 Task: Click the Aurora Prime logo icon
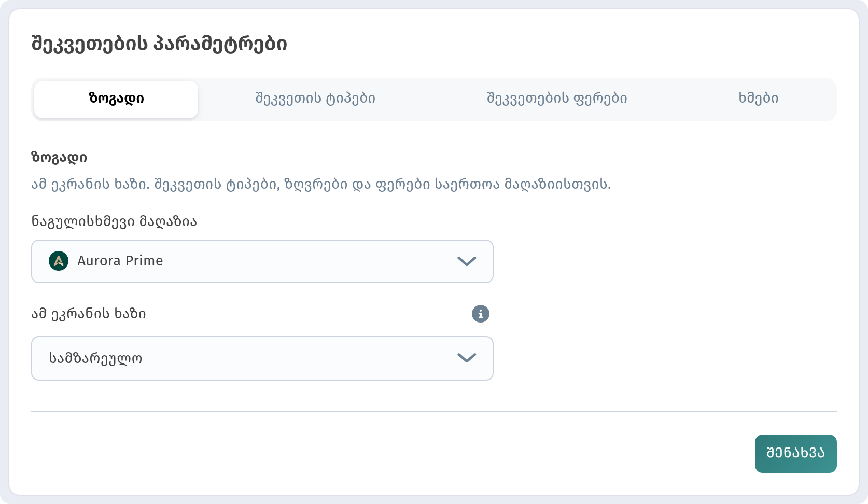(59, 261)
